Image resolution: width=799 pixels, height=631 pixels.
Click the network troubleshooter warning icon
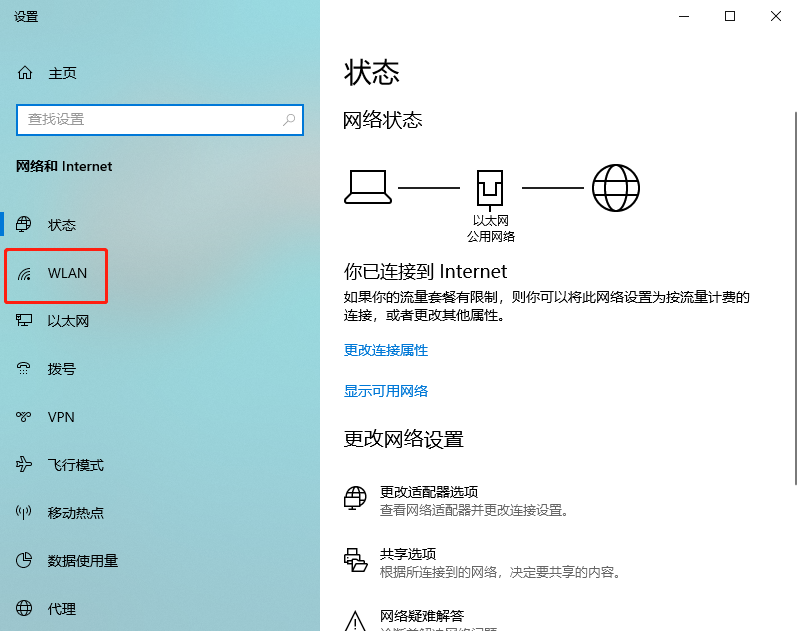pyautogui.click(x=355, y=619)
